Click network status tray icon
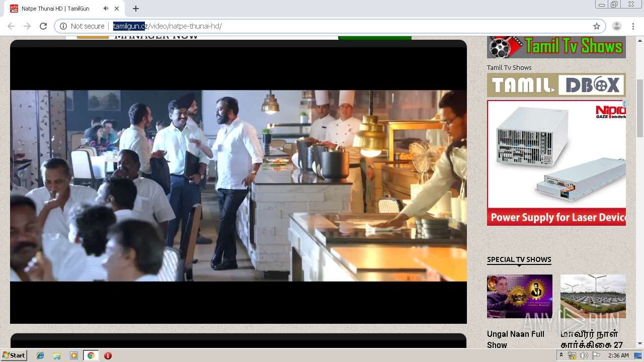644x362 pixels. pyautogui.click(x=572, y=355)
